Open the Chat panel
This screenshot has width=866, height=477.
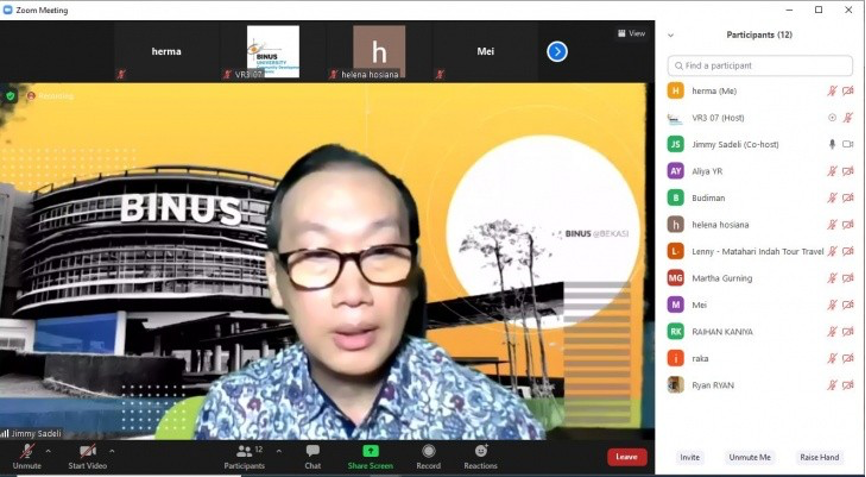pyautogui.click(x=313, y=457)
